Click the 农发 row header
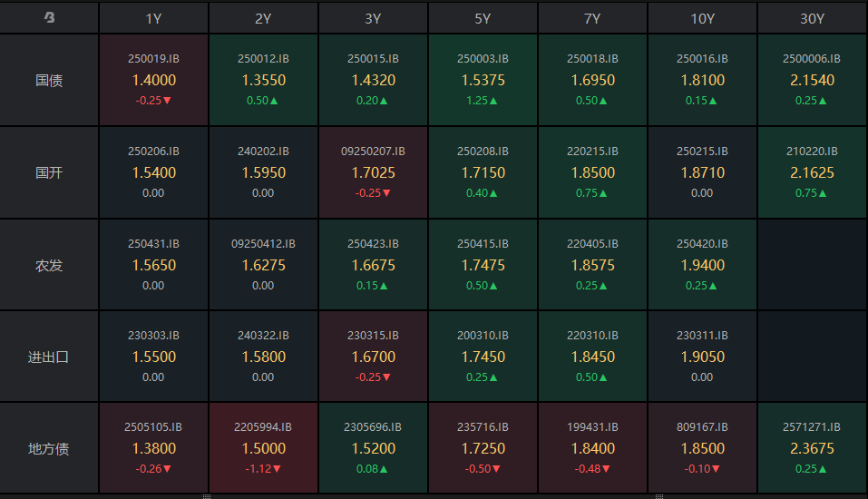Image resolution: width=868 pixels, height=499 pixels. [49, 265]
